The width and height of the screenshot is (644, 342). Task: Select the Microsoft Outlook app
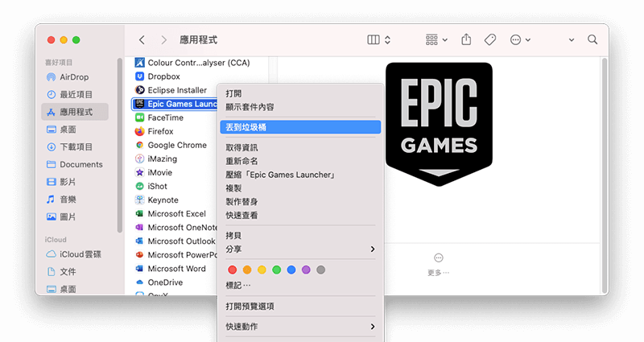pos(175,241)
